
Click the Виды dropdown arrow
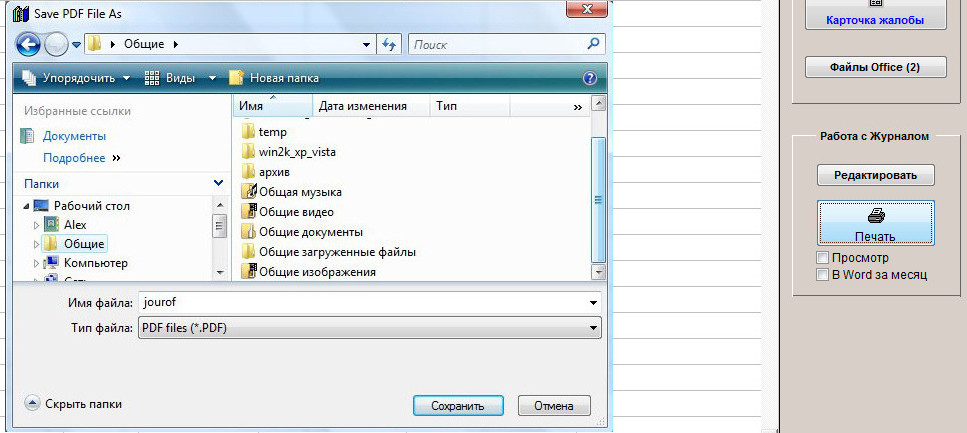pos(212,78)
